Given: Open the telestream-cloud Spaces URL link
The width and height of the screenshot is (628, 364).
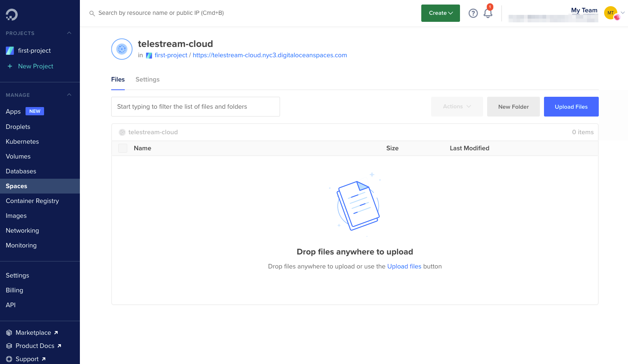Looking at the screenshot, I should (x=270, y=55).
